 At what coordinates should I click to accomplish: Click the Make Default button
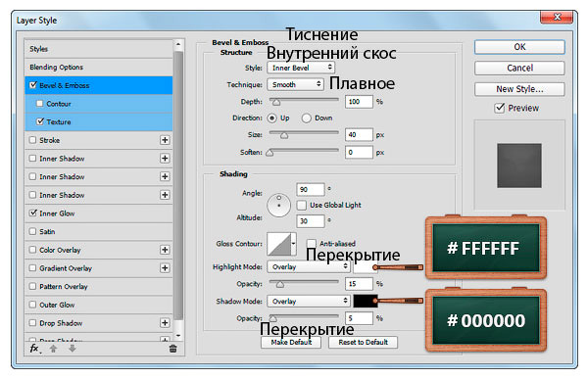pos(291,342)
